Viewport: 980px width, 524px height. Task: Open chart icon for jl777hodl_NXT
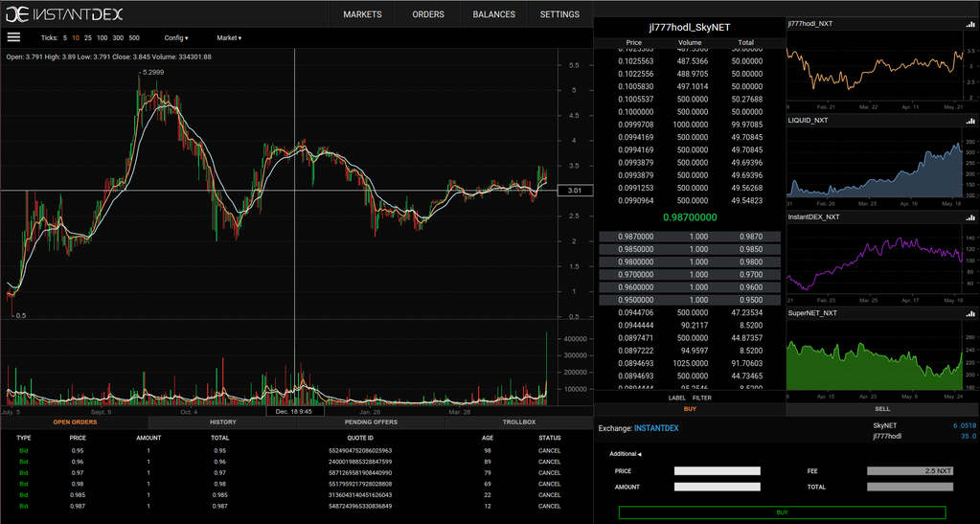[970, 24]
